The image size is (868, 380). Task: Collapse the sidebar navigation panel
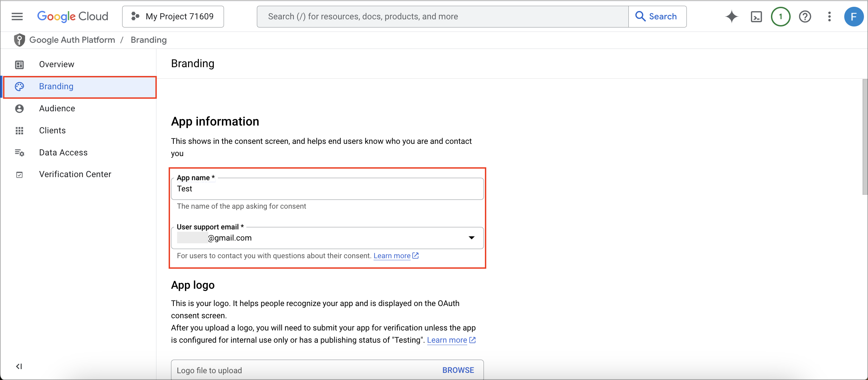[19, 366]
